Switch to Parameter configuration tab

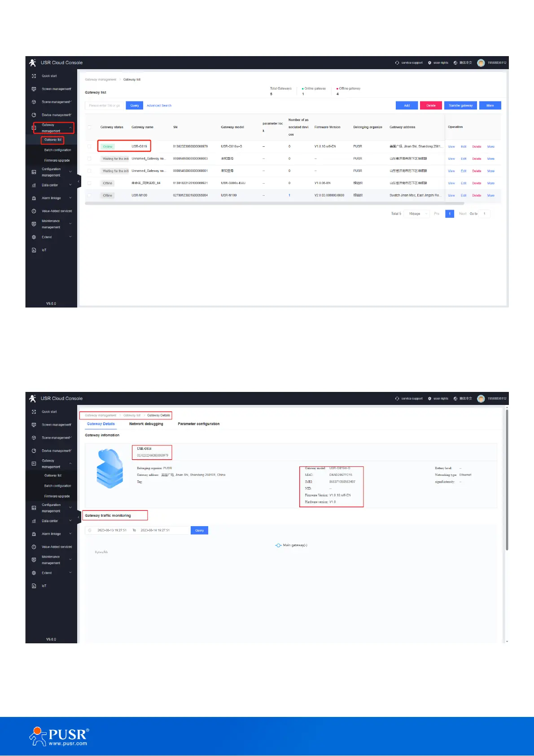pyautogui.click(x=199, y=424)
